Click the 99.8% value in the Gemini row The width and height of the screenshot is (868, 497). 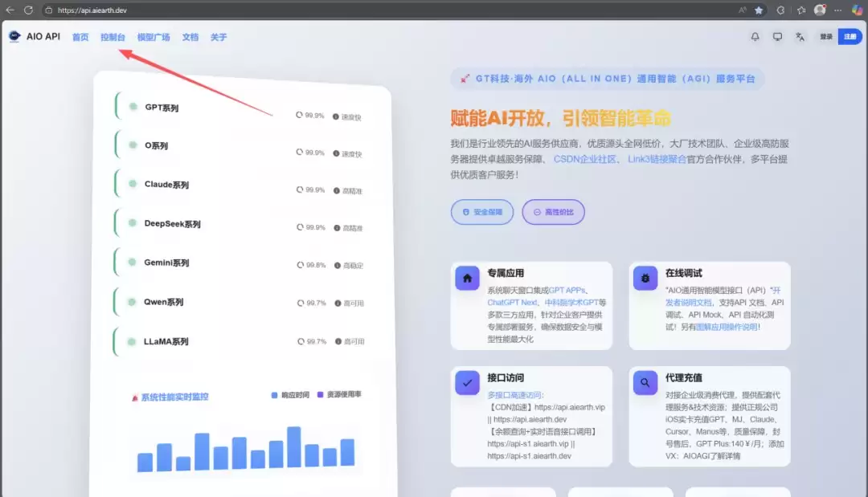tap(316, 265)
